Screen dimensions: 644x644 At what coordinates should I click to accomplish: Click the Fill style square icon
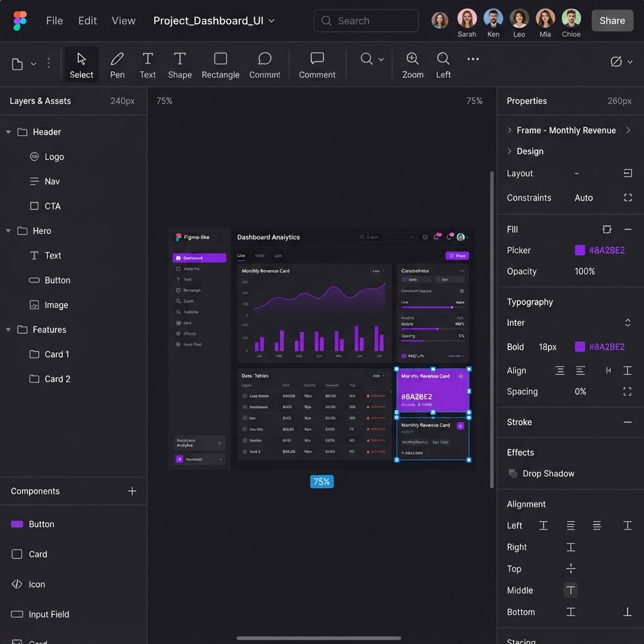pos(607,229)
